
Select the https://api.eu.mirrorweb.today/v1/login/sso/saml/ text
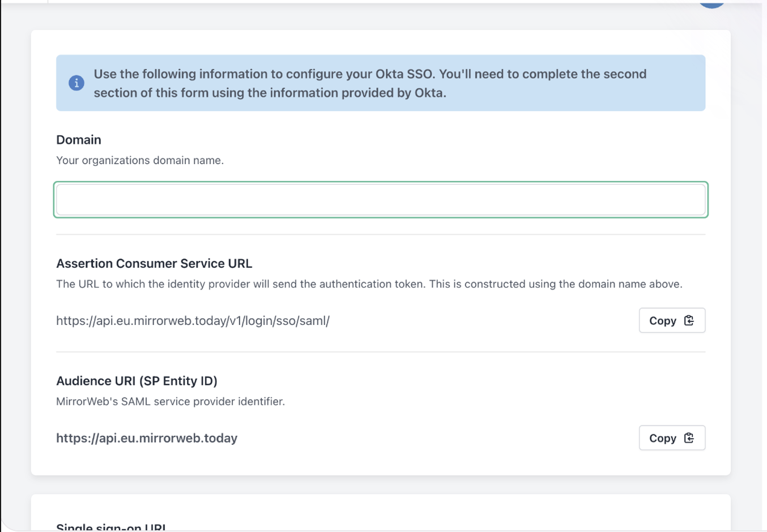(x=193, y=321)
